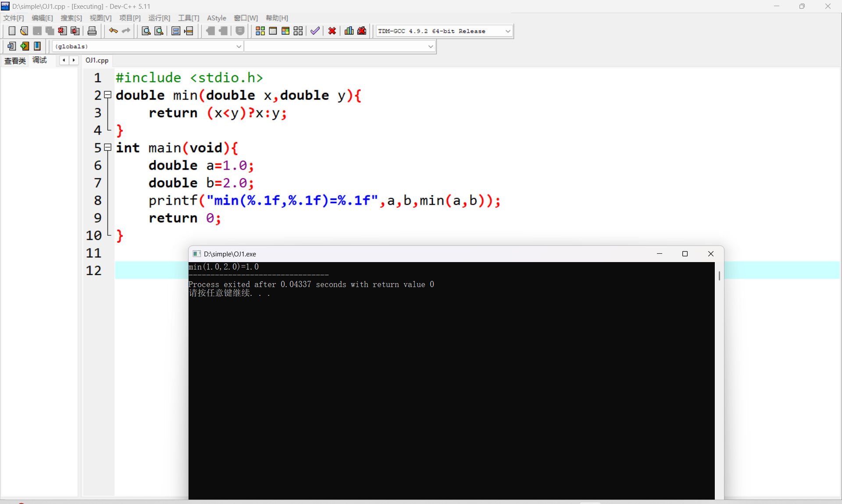The width and height of the screenshot is (842, 504).
Task: Click the Print toolbar icon
Action: 92,31
